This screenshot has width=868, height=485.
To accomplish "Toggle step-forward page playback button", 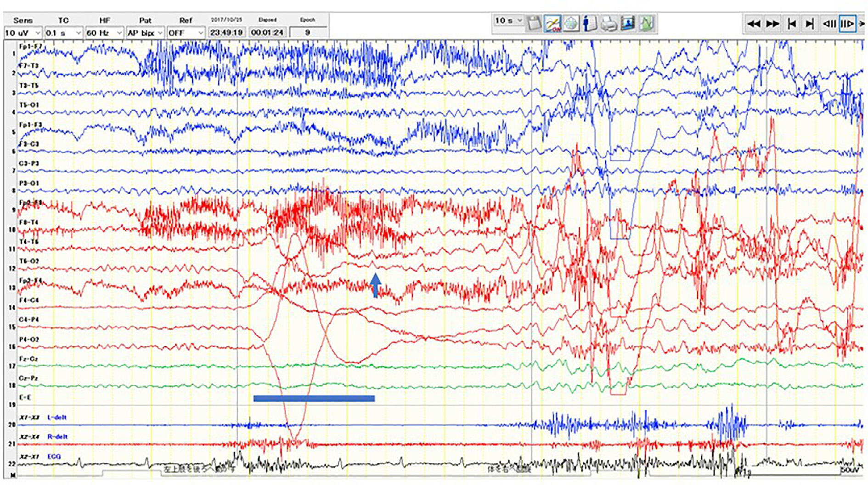I will click(x=847, y=24).
